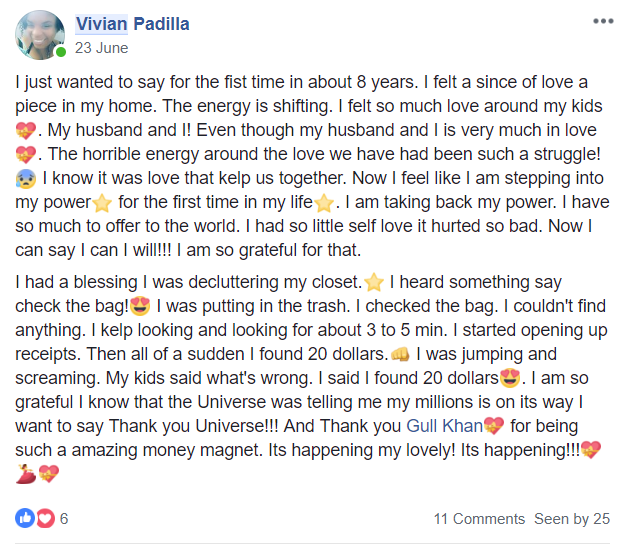Open the 11 Comments link
The image size is (623, 547).
point(479,519)
